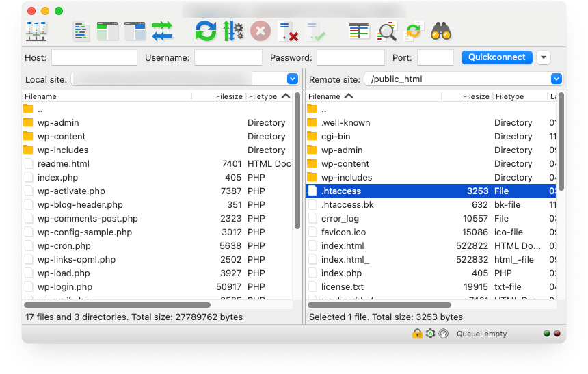Click the padlock encryption icon
This screenshot has width=588, height=374.
[417, 334]
